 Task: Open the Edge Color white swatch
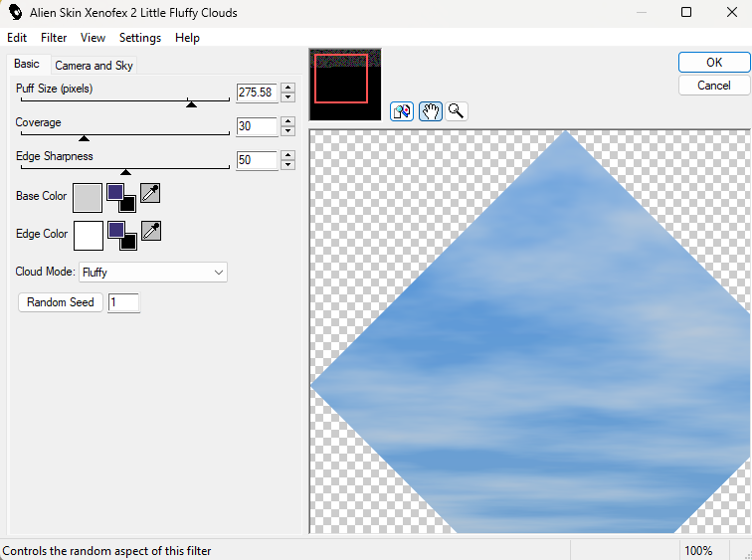89,236
